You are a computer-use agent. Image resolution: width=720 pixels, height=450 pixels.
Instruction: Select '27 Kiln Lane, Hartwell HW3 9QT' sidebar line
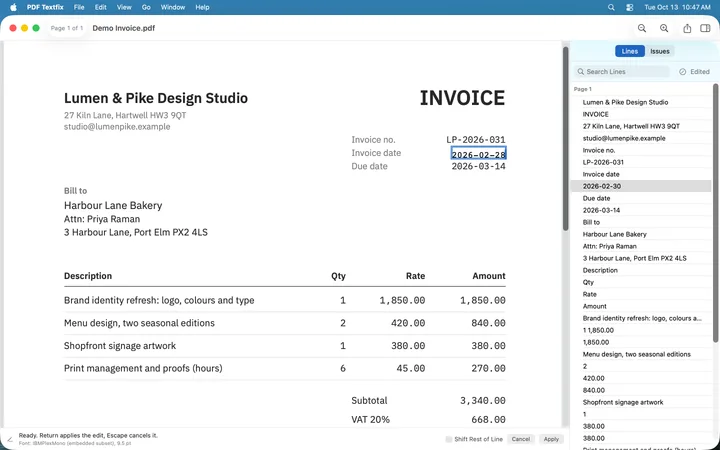click(x=641, y=126)
